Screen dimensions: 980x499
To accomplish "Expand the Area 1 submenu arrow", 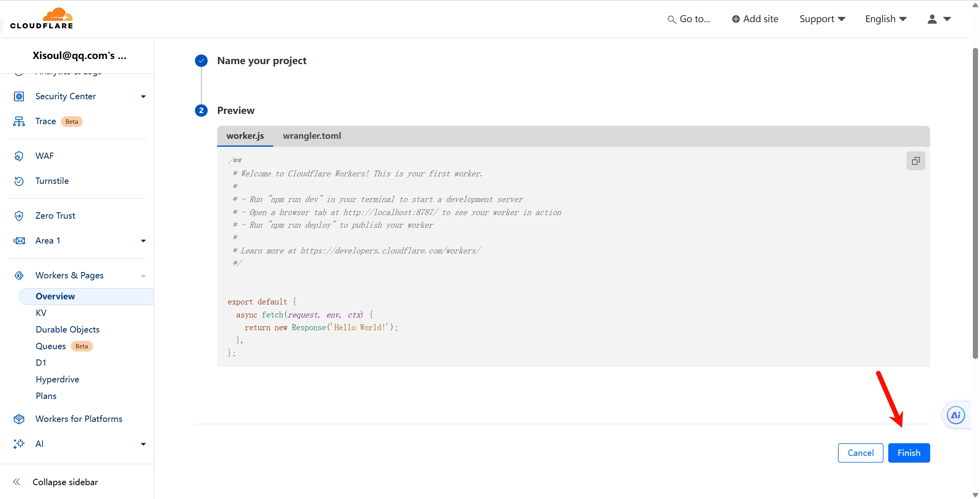I will (x=143, y=241).
